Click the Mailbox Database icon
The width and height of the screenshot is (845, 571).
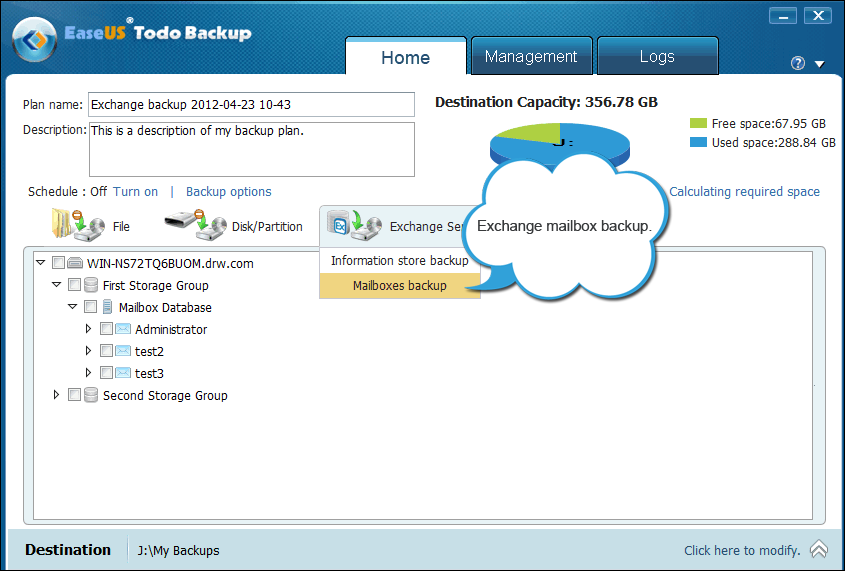(x=107, y=307)
